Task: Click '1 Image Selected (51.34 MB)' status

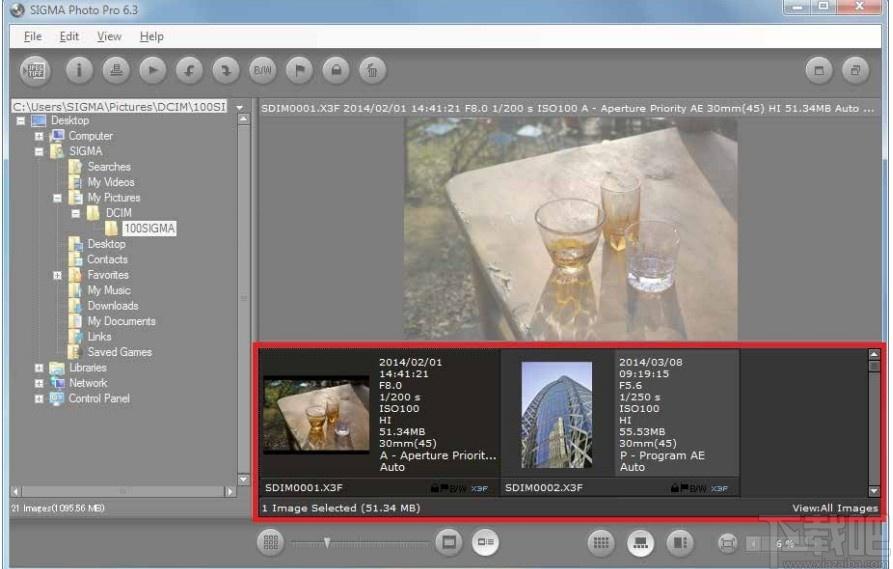Action: (341, 508)
